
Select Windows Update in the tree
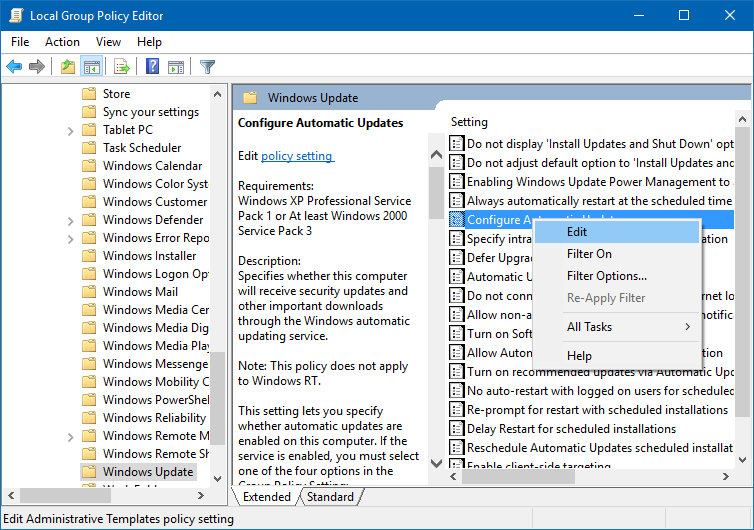(x=148, y=472)
